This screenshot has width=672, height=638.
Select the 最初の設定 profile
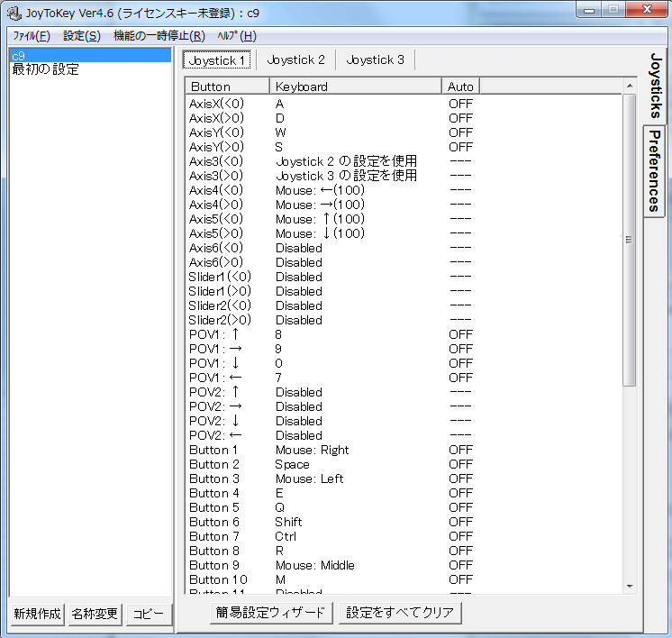90,69
